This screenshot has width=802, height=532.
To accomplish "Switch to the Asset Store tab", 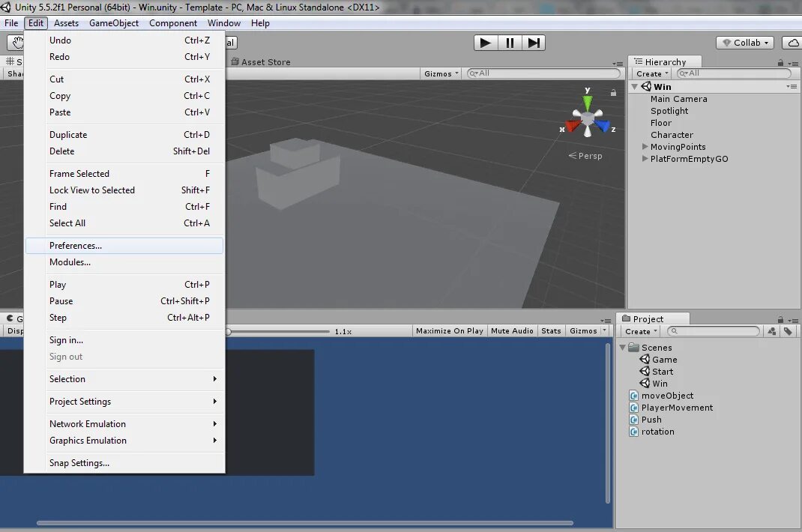I will (260, 62).
